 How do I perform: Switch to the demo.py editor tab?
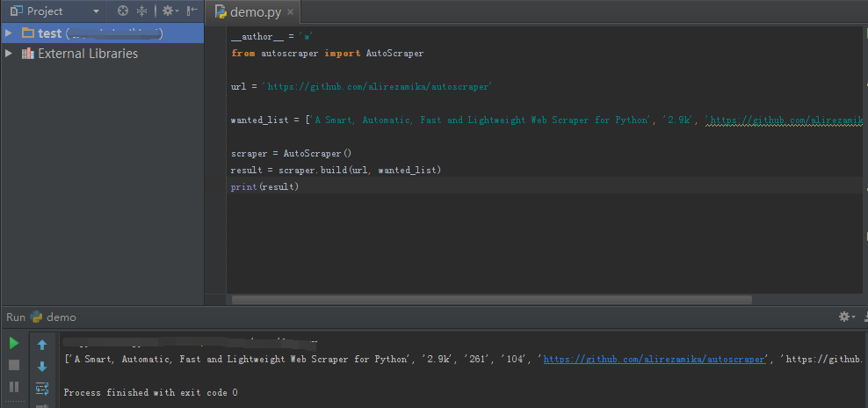coord(253,12)
